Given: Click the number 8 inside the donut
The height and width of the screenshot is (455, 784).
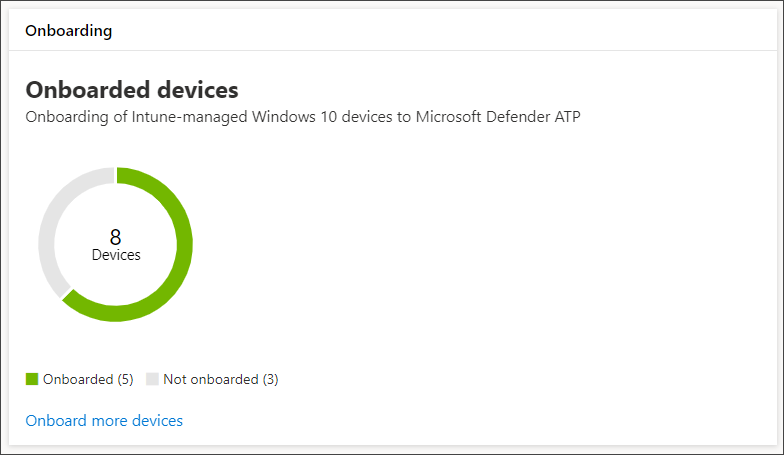Looking at the screenshot, I should coord(116,236).
